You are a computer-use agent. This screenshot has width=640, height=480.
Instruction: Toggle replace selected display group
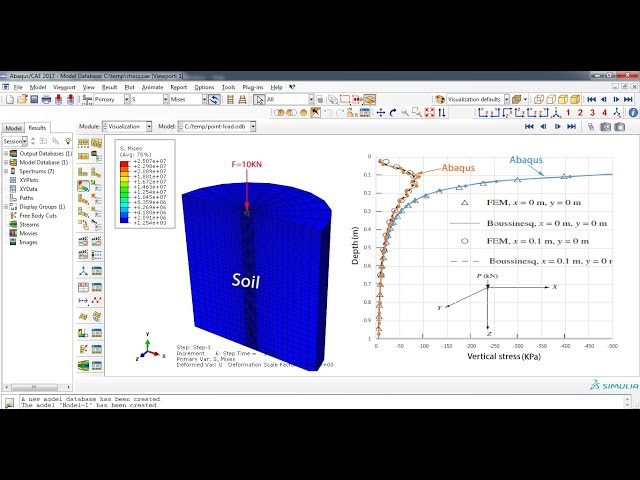click(x=279, y=113)
